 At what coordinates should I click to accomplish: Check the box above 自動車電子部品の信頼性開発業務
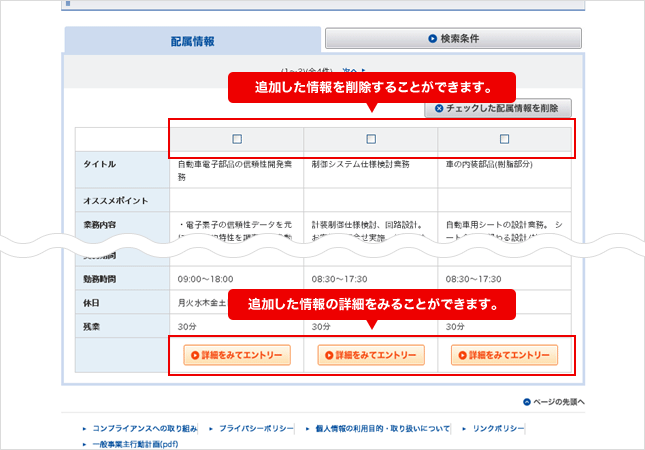coord(236,139)
